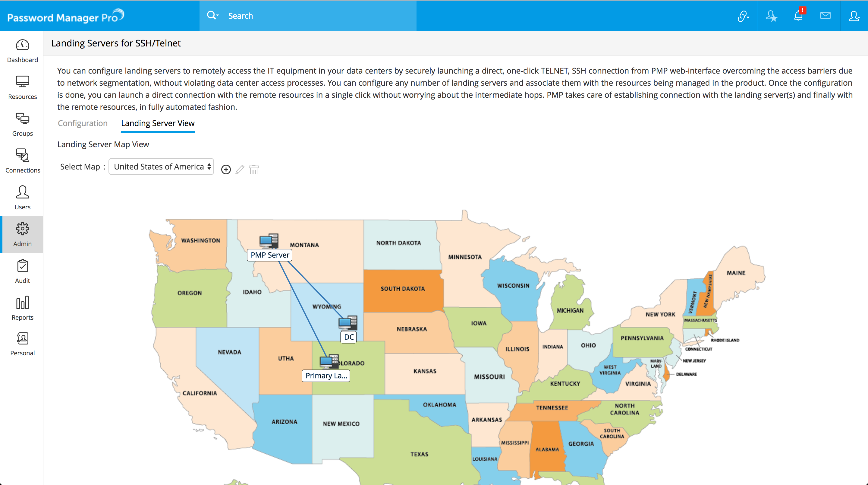Click the add map plus icon

[x=226, y=169]
